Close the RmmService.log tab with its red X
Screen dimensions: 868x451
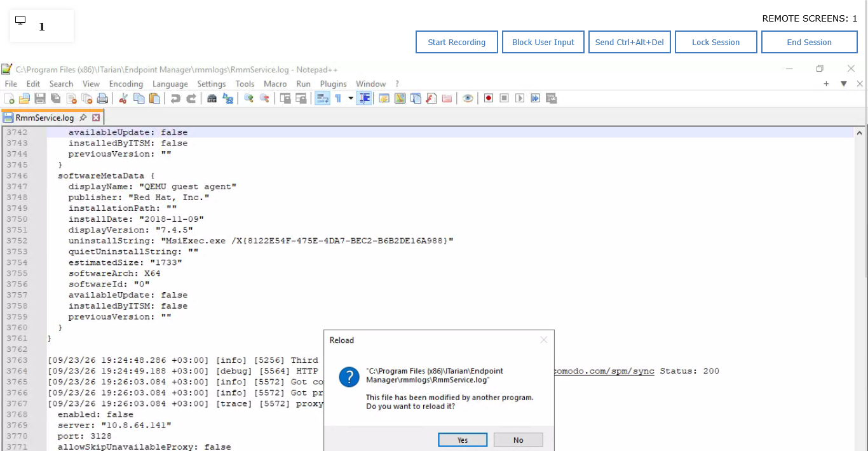click(96, 118)
